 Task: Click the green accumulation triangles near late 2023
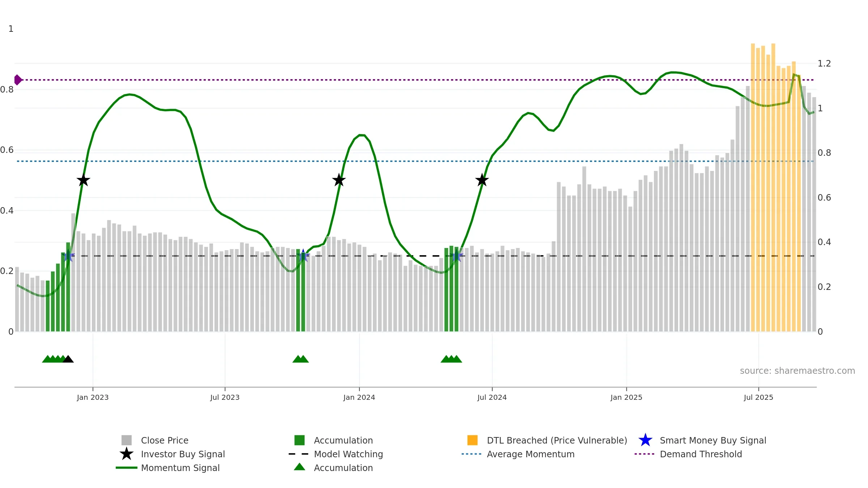point(301,359)
